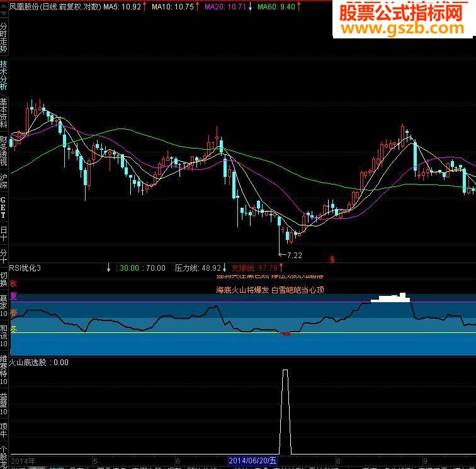Click month 5 on time axis

click(95, 461)
